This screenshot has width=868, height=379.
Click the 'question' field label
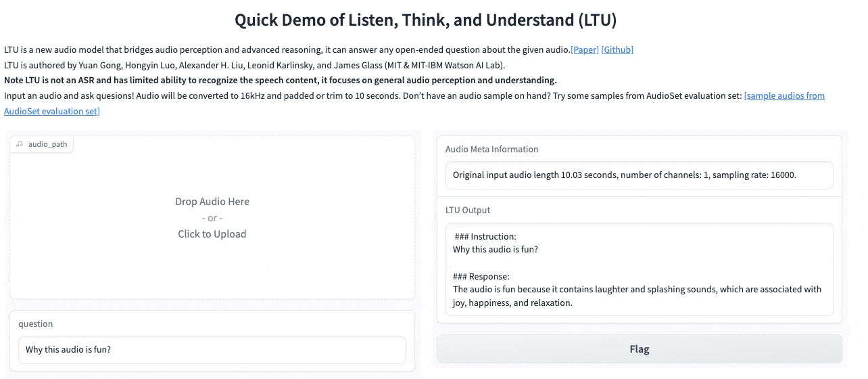35,324
